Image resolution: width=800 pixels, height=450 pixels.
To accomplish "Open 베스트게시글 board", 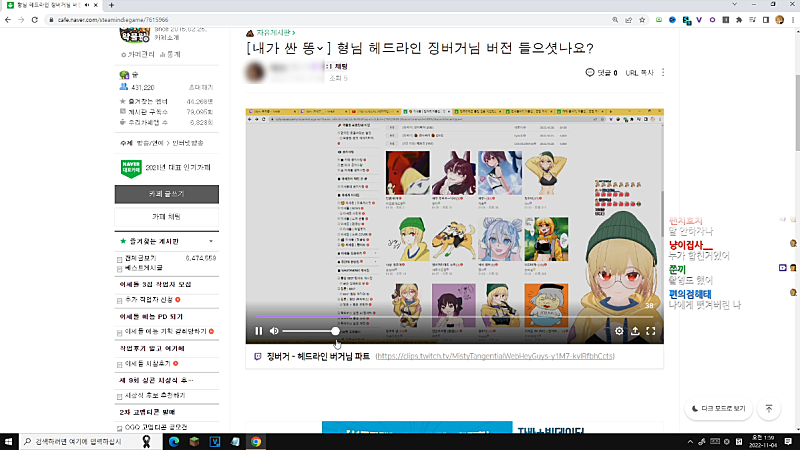I will tap(143, 268).
